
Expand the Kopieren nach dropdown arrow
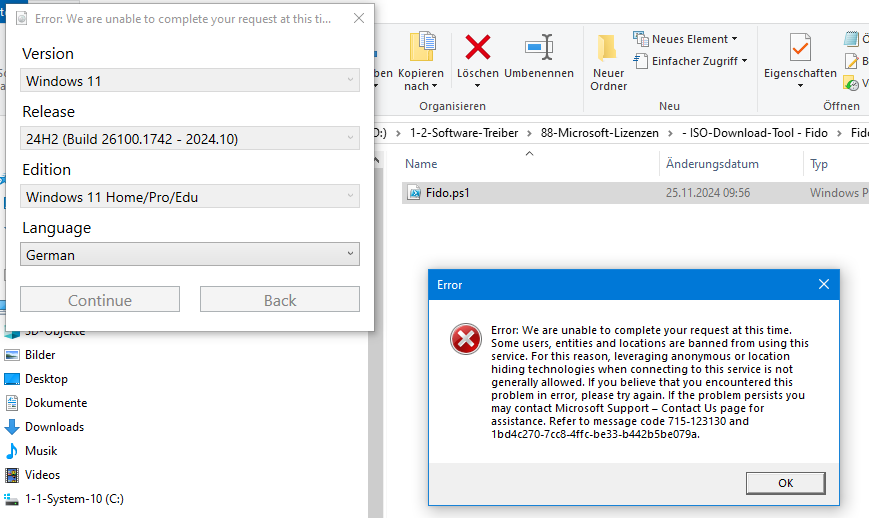tap(434, 86)
